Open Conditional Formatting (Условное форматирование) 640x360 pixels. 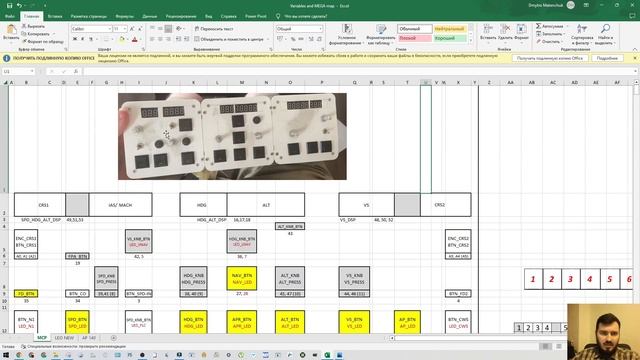click(347, 34)
